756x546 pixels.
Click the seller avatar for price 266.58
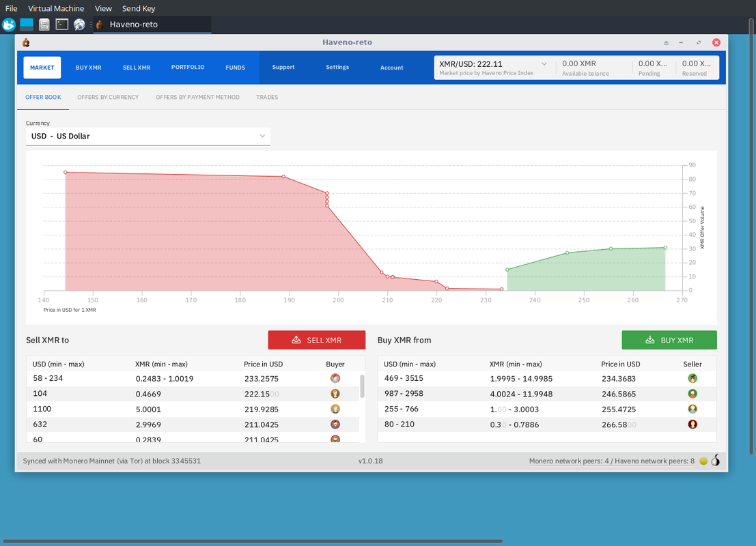tap(692, 425)
